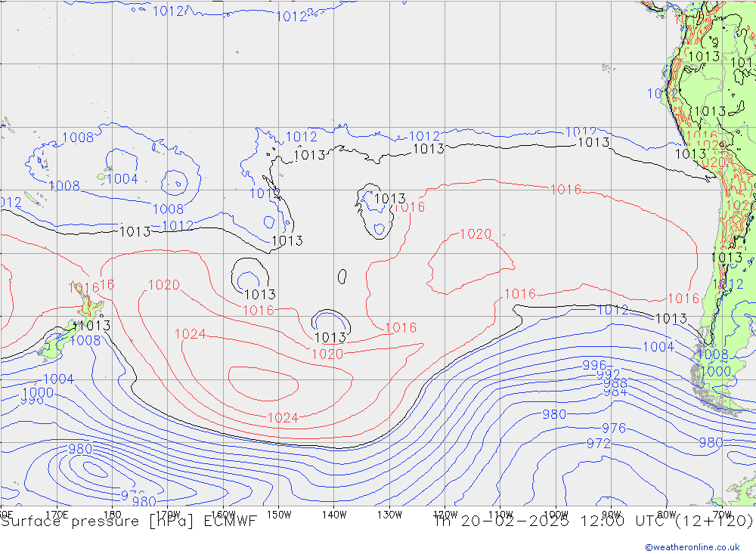
Task: Click the 1004 label beside the Fiji islands
Action: click(x=122, y=179)
